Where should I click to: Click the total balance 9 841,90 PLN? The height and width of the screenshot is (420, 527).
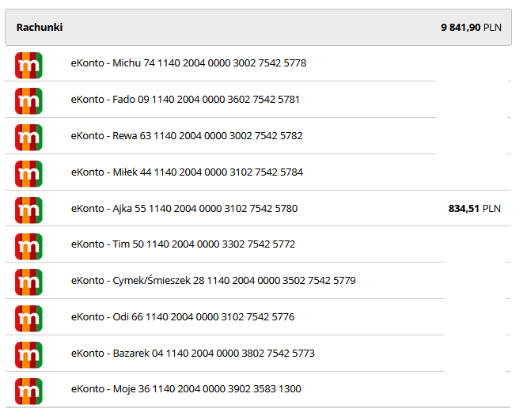471,28
